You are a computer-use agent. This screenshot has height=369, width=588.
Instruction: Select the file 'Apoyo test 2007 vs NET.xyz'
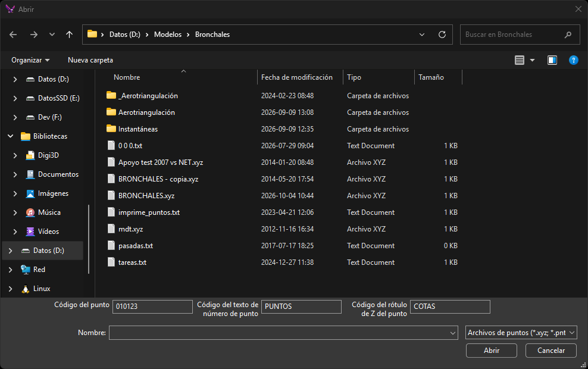tap(161, 162)
